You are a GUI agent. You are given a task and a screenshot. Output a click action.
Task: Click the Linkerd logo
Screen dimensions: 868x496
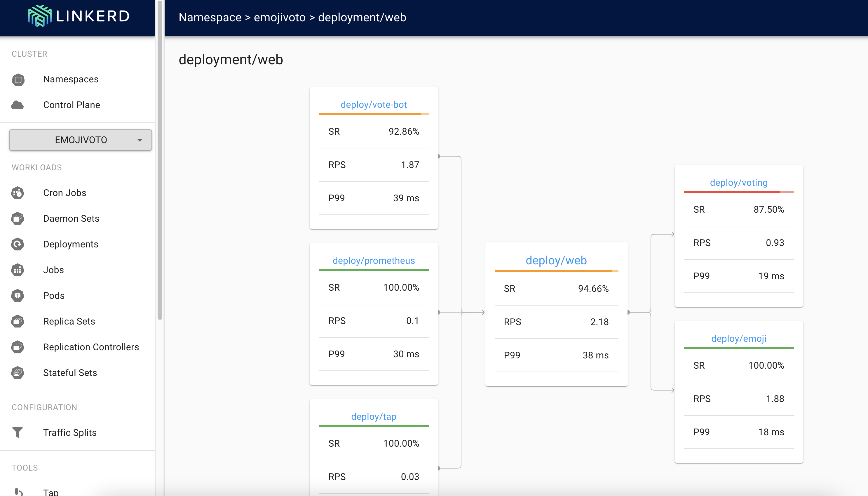(x=79, y=16)
